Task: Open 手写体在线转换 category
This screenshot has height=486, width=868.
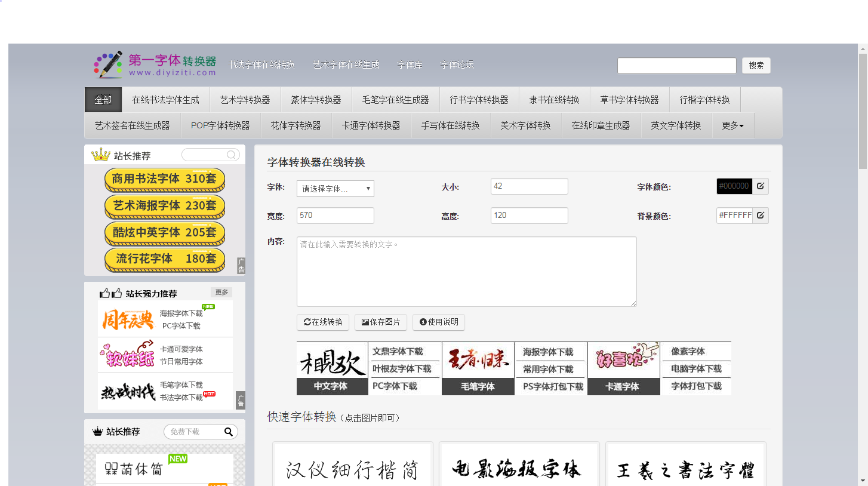Action: (451, 126)
